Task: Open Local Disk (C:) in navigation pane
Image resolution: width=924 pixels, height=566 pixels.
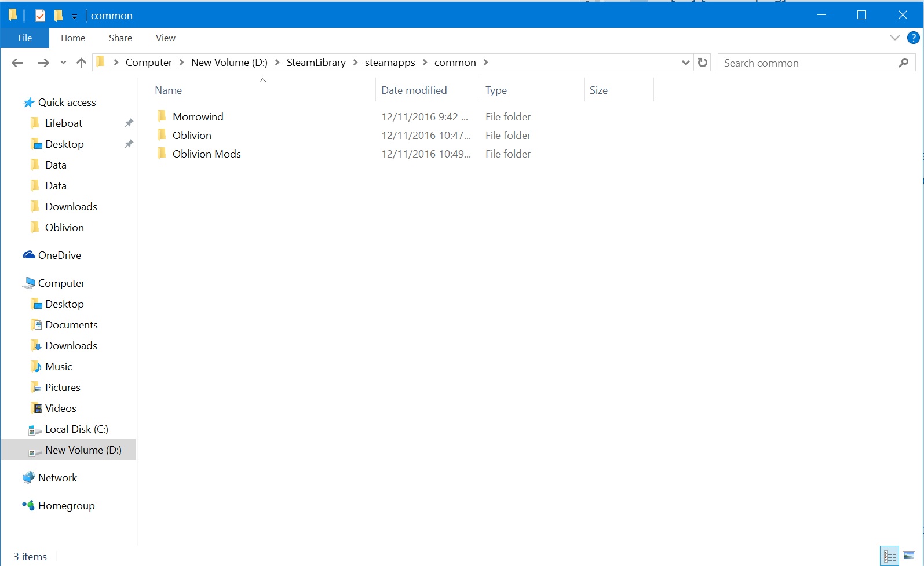Action: pyautogui.click(x=77, y=429)
